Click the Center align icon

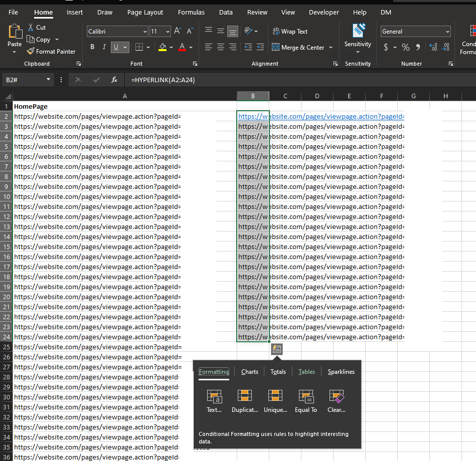221,47
